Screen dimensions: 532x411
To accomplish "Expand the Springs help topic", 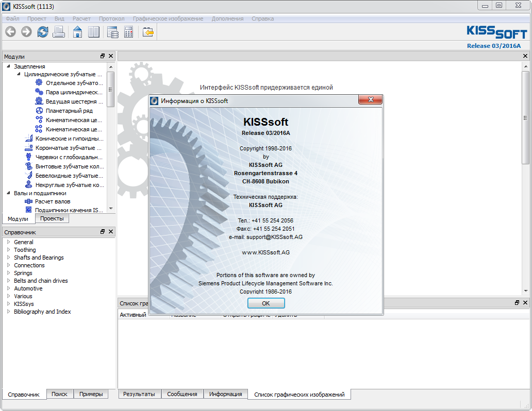I will pyautogui.click(x=8, y=272).
